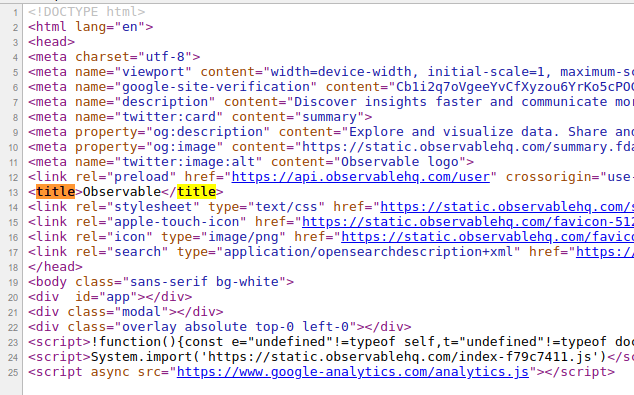Image resolution: width=634 pixels, height=395 pixels.
Task: Click the body class="sans-serif bg-white" line
Action: pos(161,281)
